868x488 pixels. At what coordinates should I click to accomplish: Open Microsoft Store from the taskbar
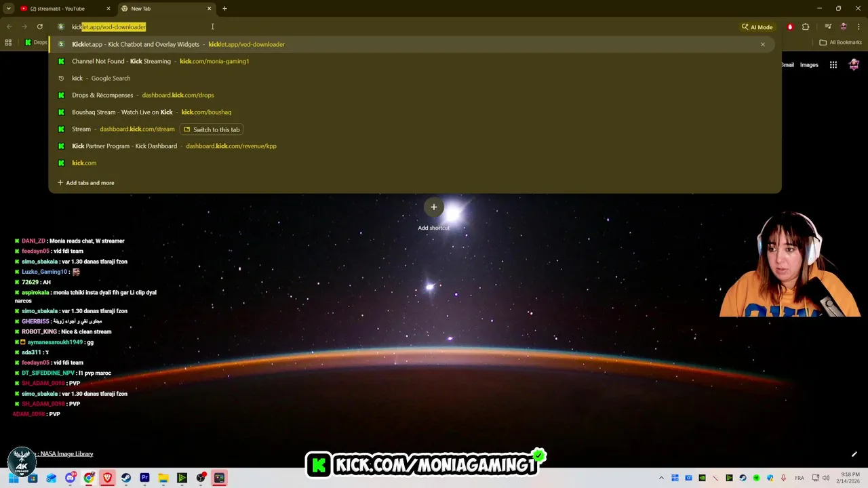33,479
